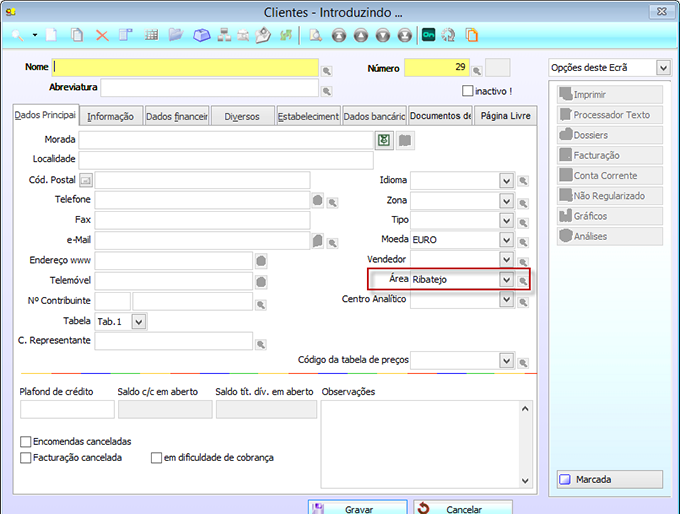Click the green On monitor icon
This screenshot has height=514, width=680.
point(428,35)
